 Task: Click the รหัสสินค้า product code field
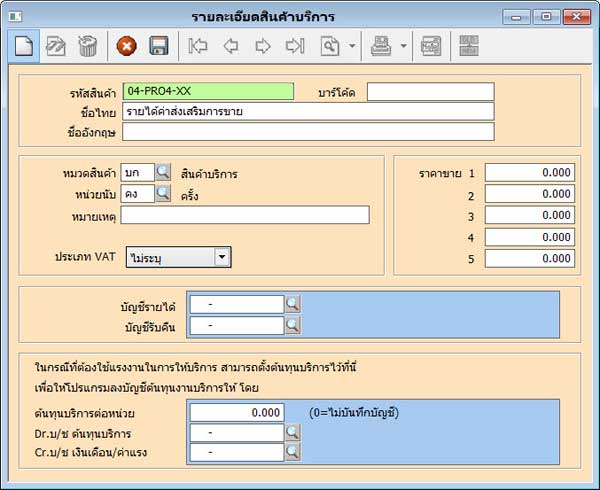[208, 91]
